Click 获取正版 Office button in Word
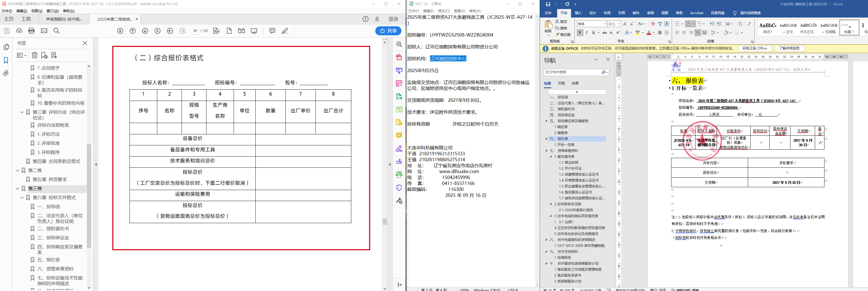 [x=755, y=49]
